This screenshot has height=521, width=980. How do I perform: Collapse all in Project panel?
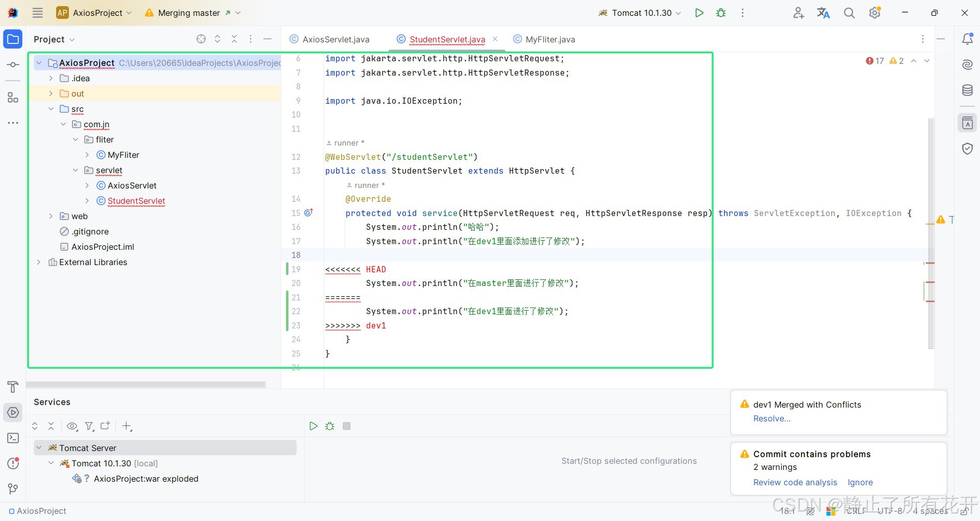pos(234,39)
